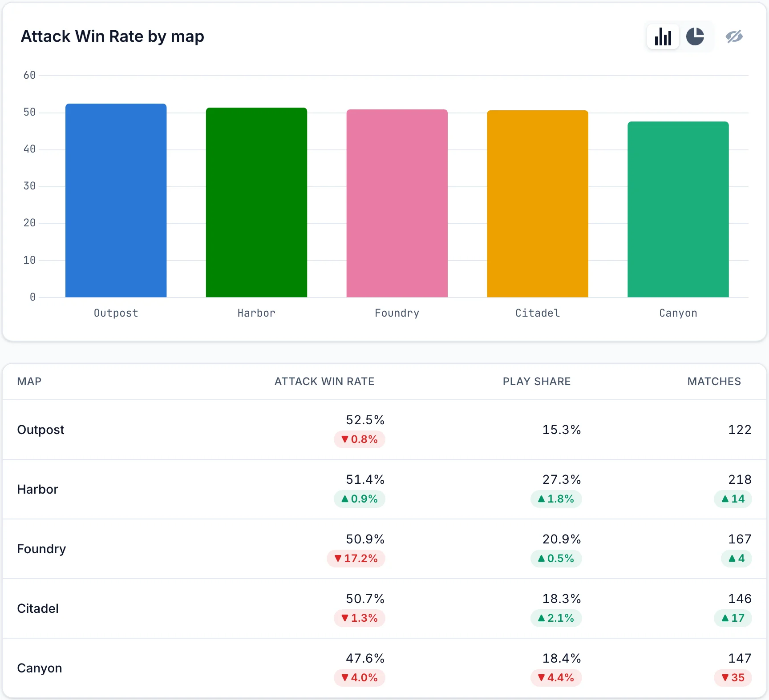The image size is (769, 700).
Task: Select the Citadel row name in the table
Action: [x=38, y=608]
